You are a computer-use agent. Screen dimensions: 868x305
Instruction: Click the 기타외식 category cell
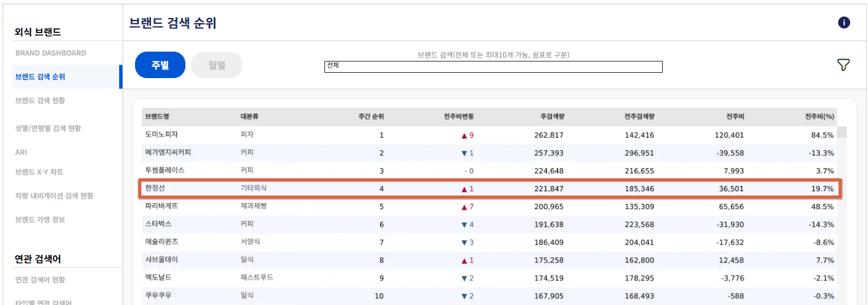point(254,188)
